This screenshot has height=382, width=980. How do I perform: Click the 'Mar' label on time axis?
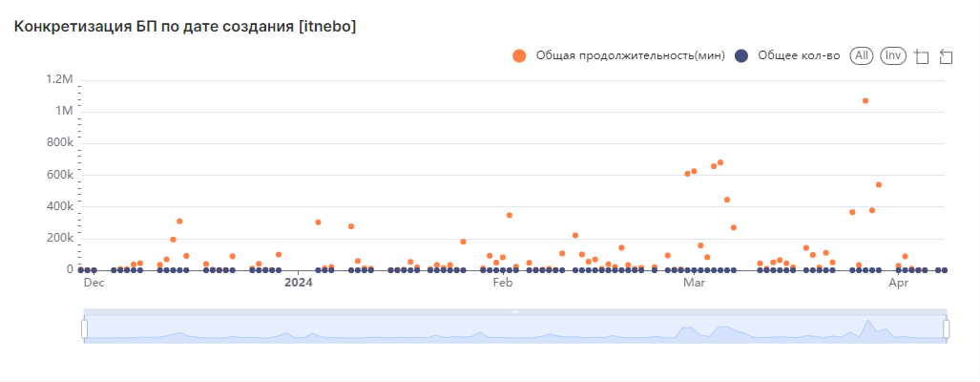[694, 283]
